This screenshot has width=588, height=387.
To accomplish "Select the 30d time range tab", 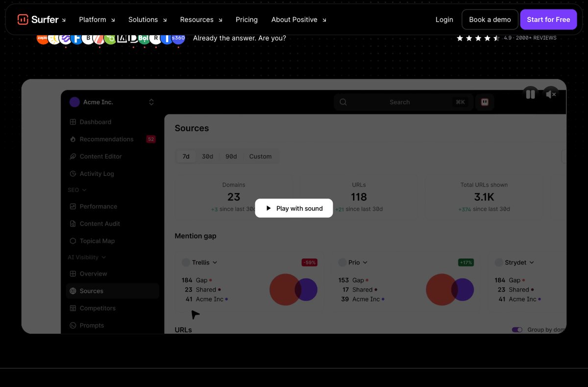I will pyautogui.click(x=208, y=156).
